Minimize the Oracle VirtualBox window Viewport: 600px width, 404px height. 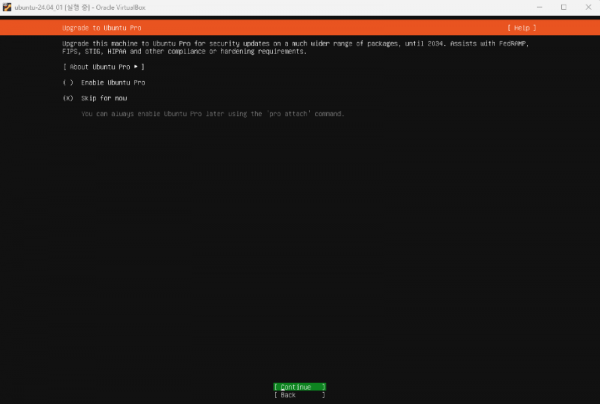(x=536, y=7)
